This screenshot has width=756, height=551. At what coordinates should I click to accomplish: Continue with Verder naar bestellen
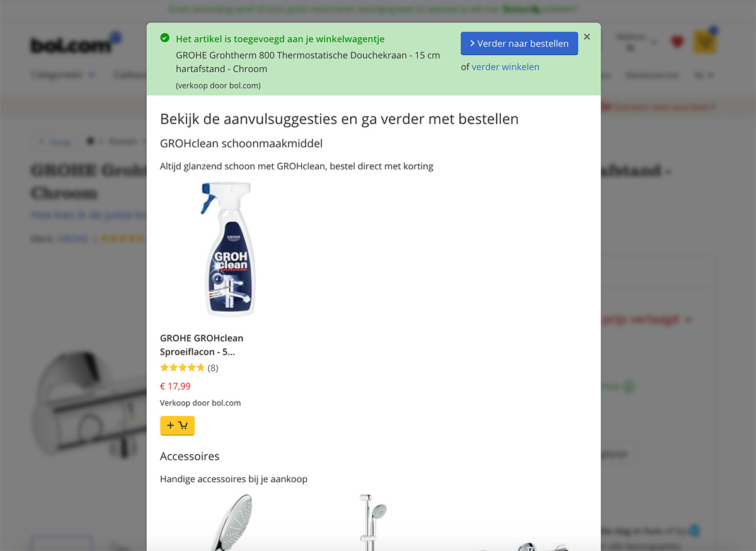pos(519,43)
